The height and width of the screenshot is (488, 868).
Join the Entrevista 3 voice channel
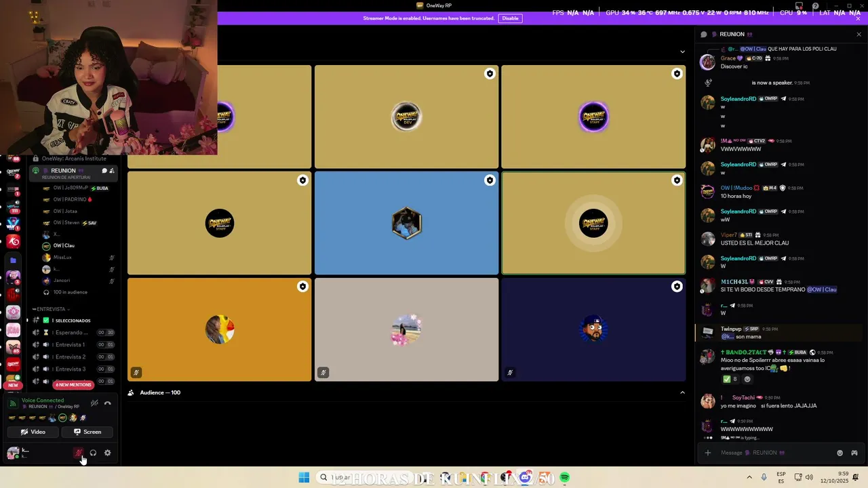click(x=73, y=369)
